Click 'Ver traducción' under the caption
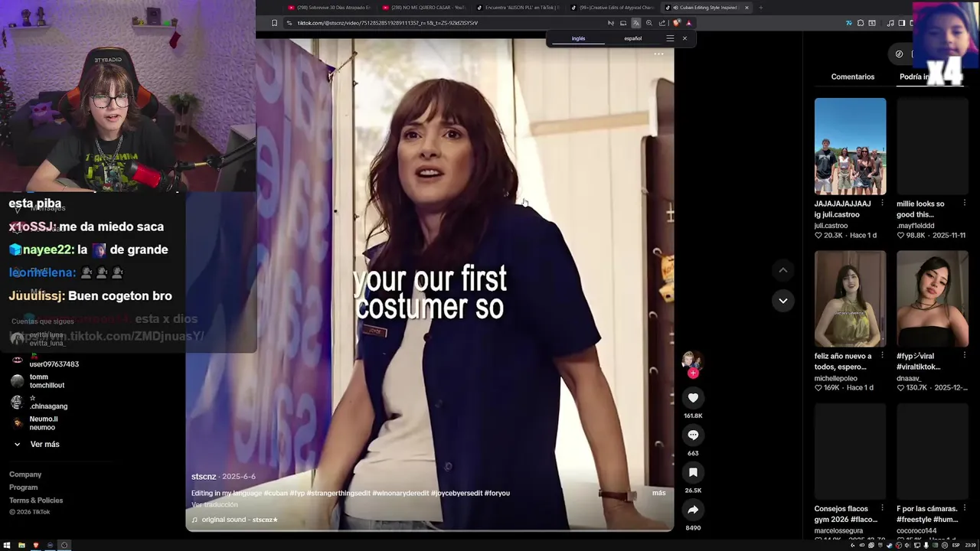Image resolution: width=980 pixels, height=551 pixels. [214, 504]
